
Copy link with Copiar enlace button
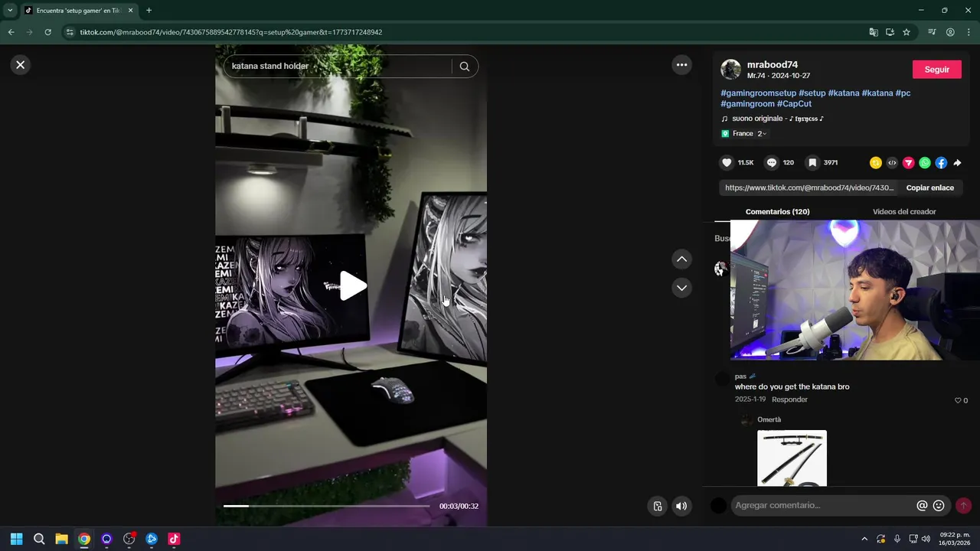pyautogui.click(x=929, y=187)
